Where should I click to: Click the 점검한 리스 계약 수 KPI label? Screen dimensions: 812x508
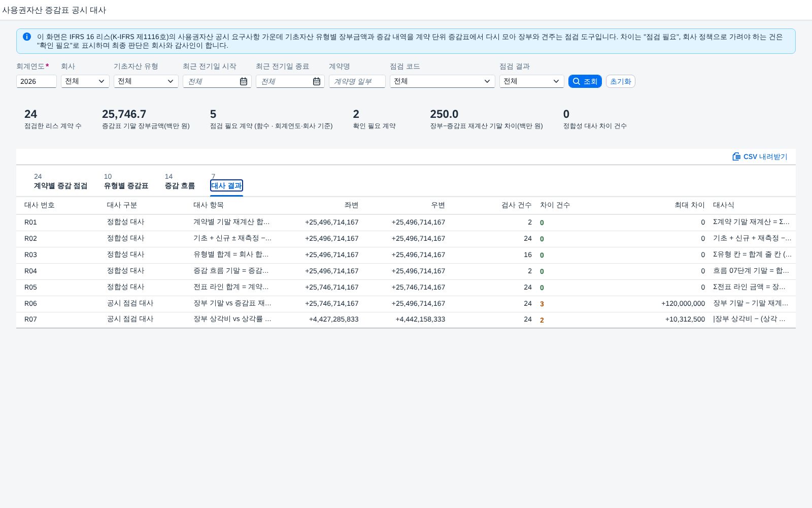pyautogui.click(x=53, y=126)
